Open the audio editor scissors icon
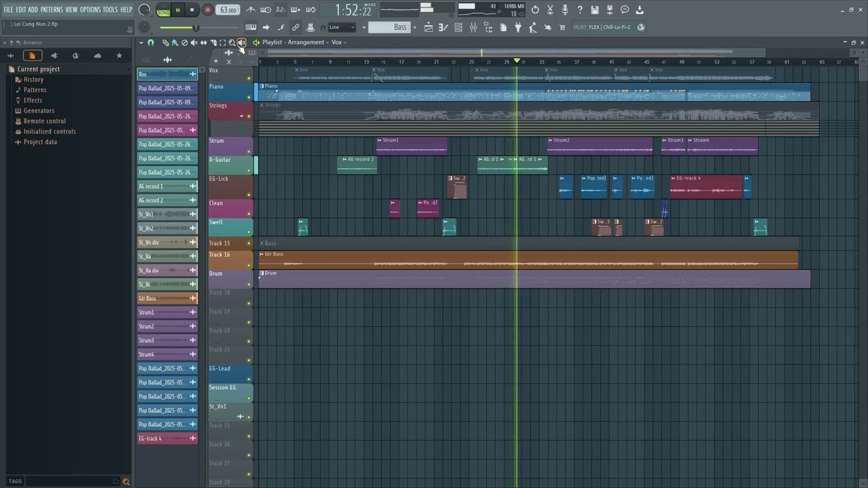This screenshot has width=868, height=488. 550,9
